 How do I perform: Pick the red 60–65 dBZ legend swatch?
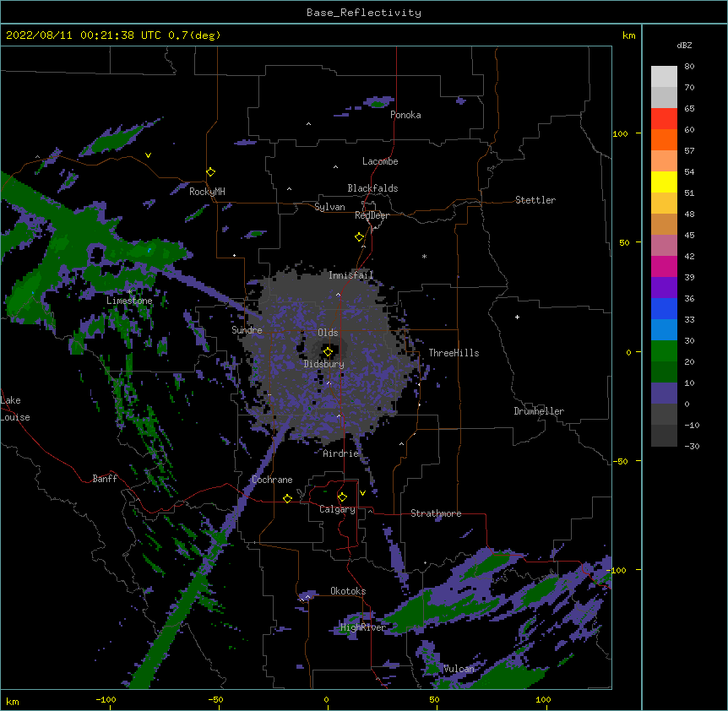pos(664,118)
